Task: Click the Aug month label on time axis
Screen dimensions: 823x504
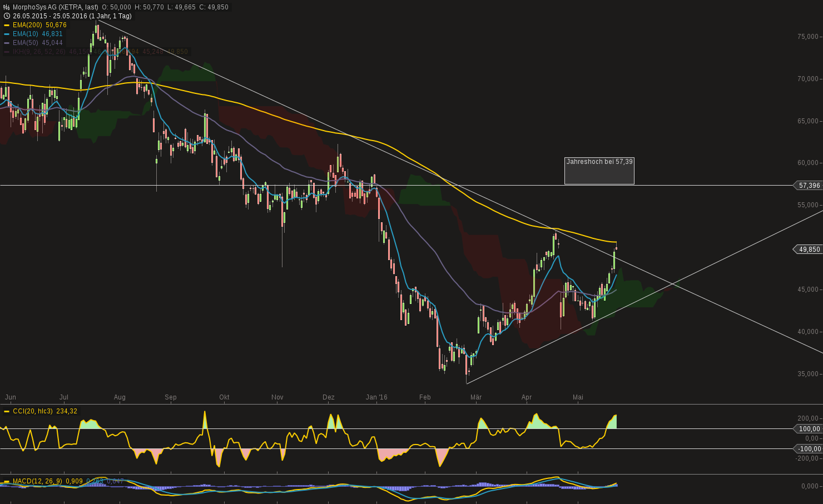Action: tap(120, 397)
